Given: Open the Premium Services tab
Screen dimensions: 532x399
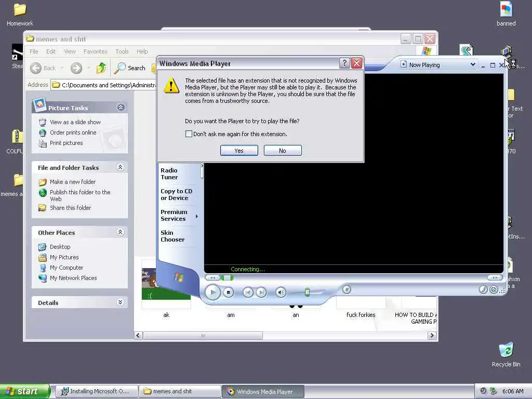Looking at the screenshot, I should 174,216.
